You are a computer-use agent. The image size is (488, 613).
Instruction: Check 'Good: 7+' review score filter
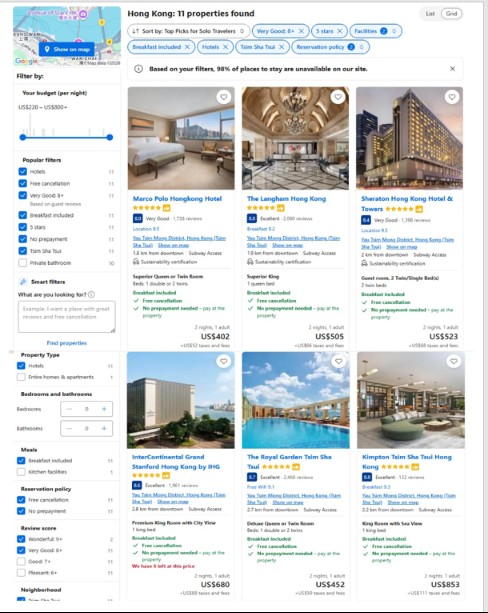21,561
